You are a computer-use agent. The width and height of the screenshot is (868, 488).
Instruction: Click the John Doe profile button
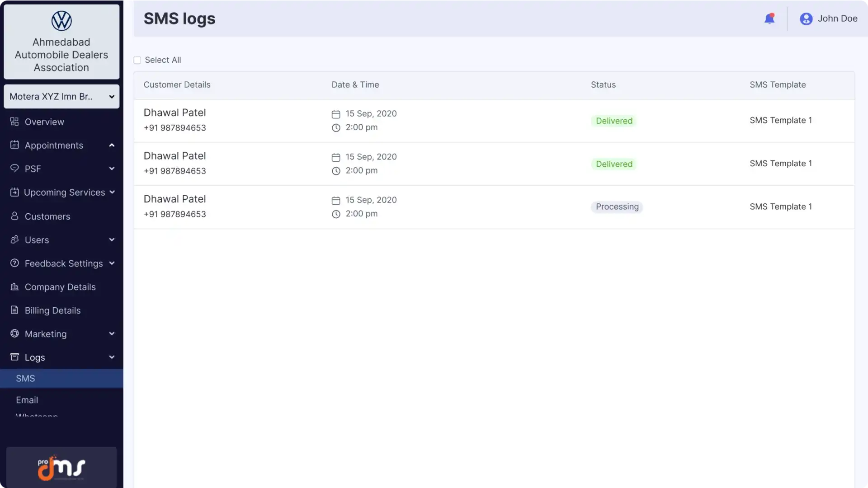point(828,18)
